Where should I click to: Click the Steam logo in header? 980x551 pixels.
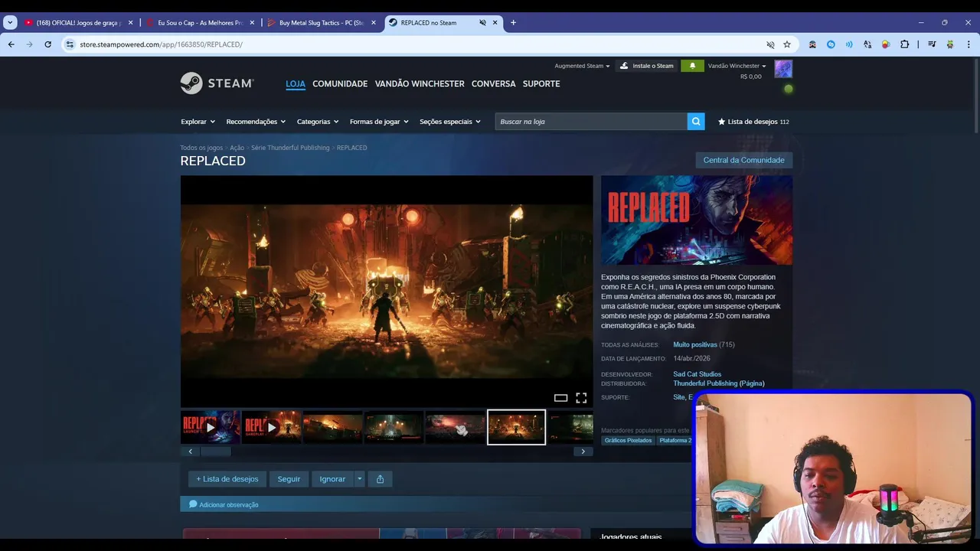(x=217, y=83)
